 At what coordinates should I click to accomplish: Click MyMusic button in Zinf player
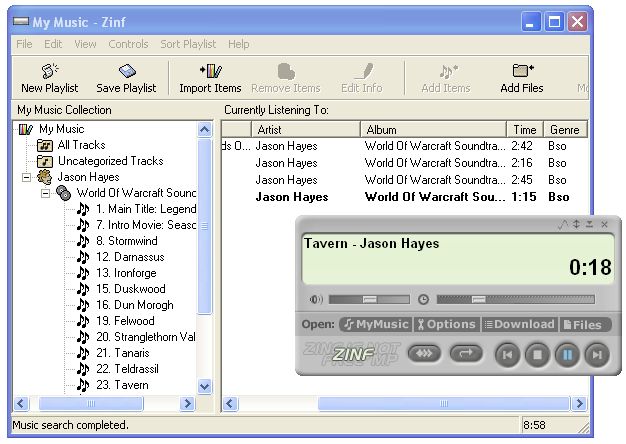(376, 324)
